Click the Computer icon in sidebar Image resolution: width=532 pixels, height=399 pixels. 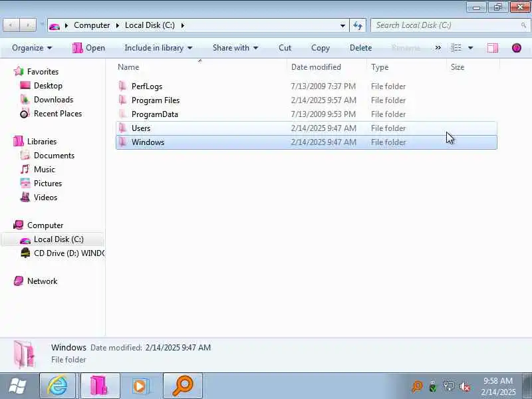pos(19,225)
